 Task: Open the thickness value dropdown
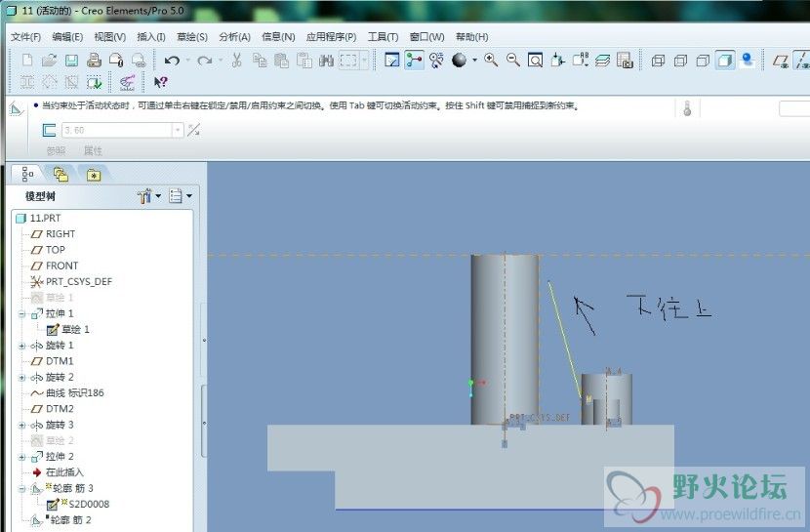click(x=178, y=130)
